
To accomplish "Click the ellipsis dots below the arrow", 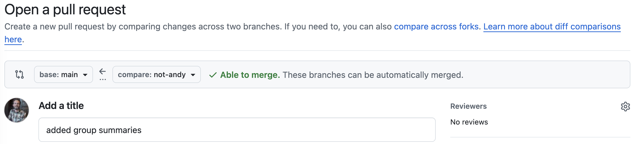I will tap(102, 80).
